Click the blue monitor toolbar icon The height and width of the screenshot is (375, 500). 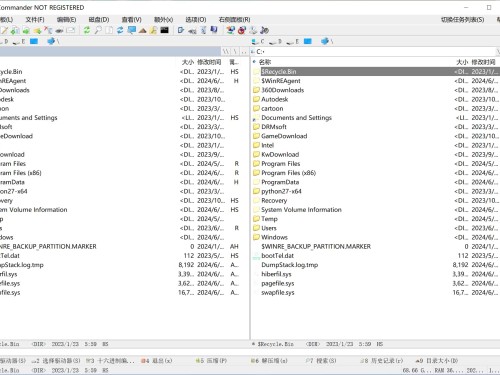(132, 30)
